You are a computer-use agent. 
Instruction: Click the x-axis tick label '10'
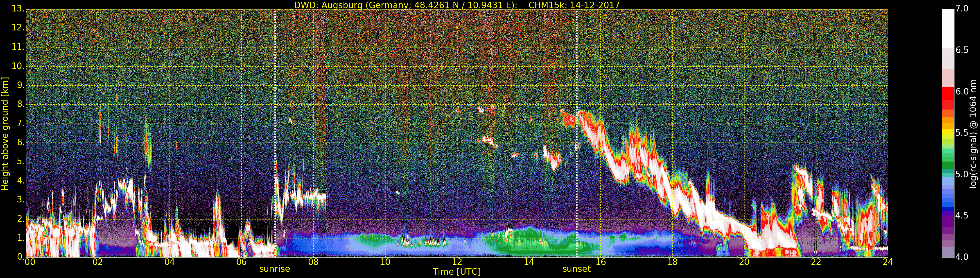385,262
